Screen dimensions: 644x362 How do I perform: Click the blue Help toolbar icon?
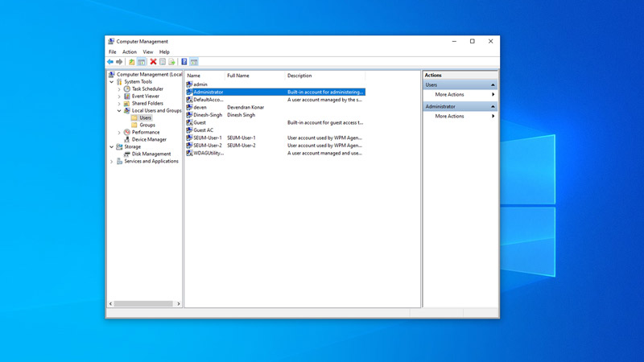coord(184,62)
